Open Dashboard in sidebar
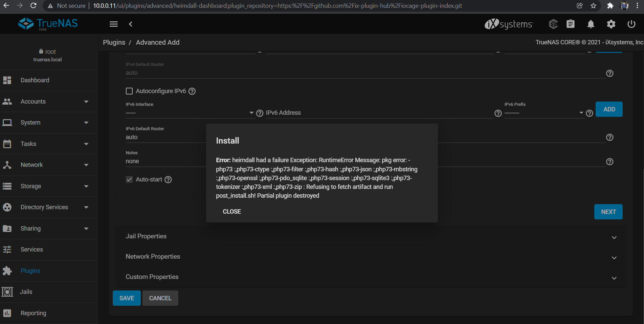The height and width of the screenshot is (324, 644). click(49, 80)
